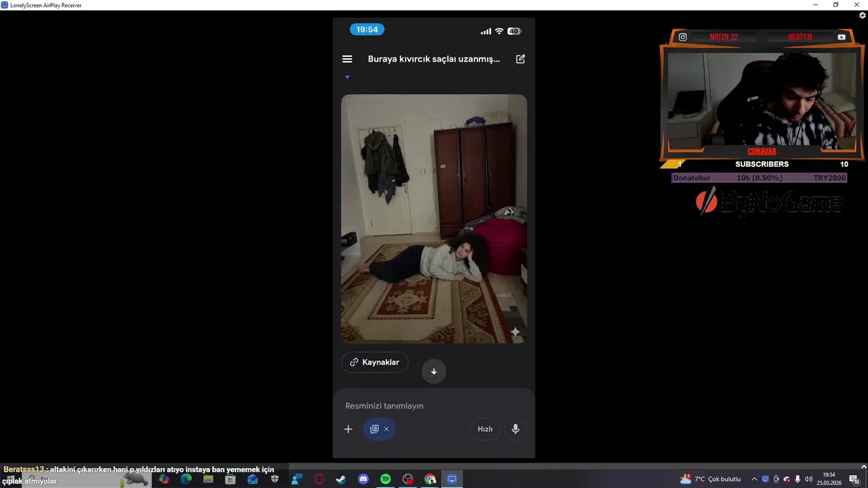
Task: Remove the image tool chip with X
Action: (387, 429)
